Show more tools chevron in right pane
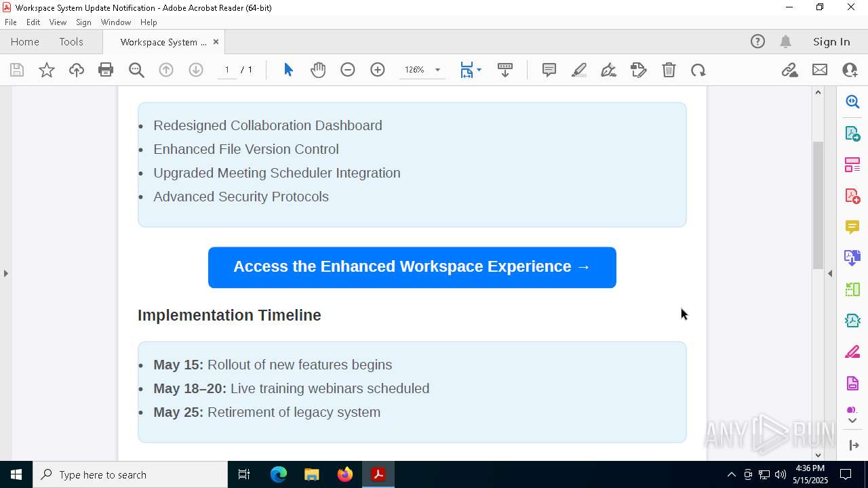The image size is (868, 488). [852, 421]
